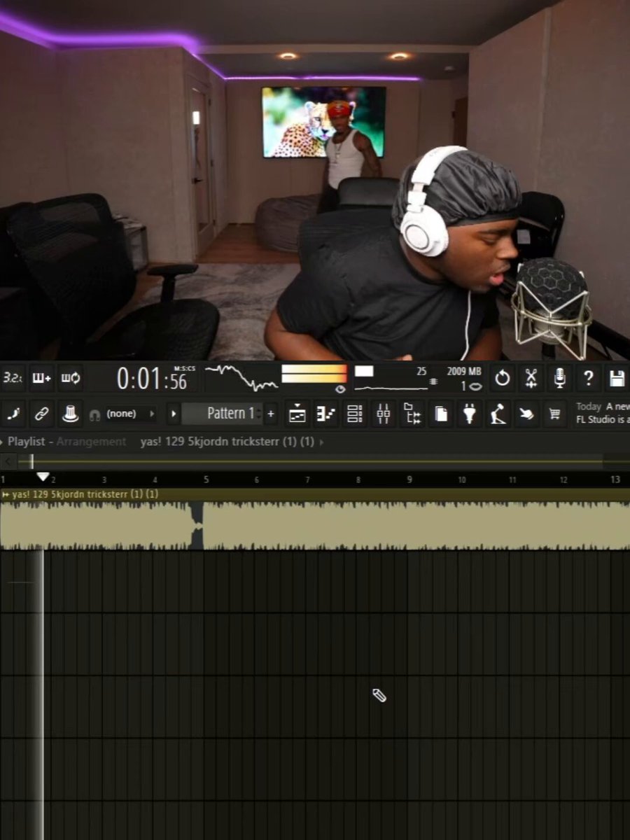
Task: Click the question mark help icon
Action: point(588,379)
